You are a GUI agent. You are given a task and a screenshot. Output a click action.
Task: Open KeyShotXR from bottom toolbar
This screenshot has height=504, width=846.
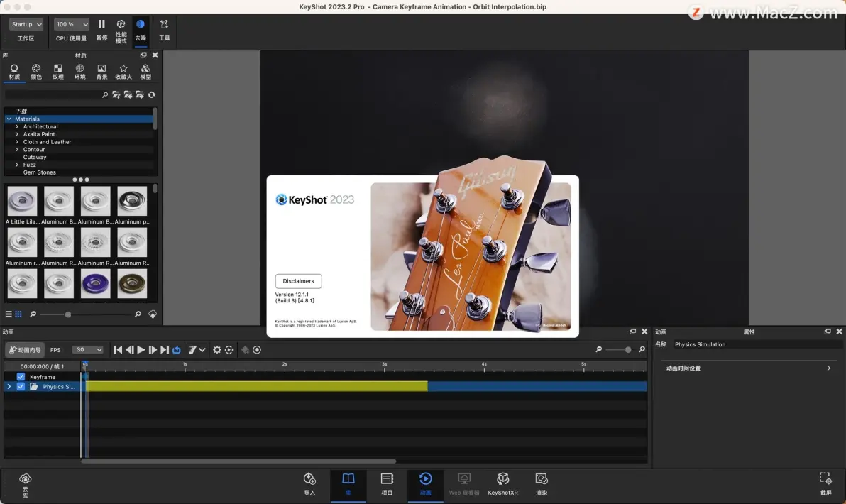(x=503, y=483)
